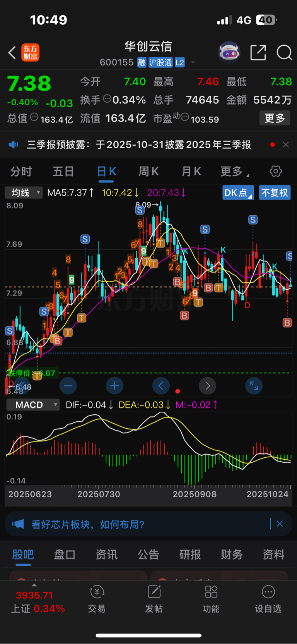
Task: Select the 周K chart tab
Action: click(x=148, y=171)
